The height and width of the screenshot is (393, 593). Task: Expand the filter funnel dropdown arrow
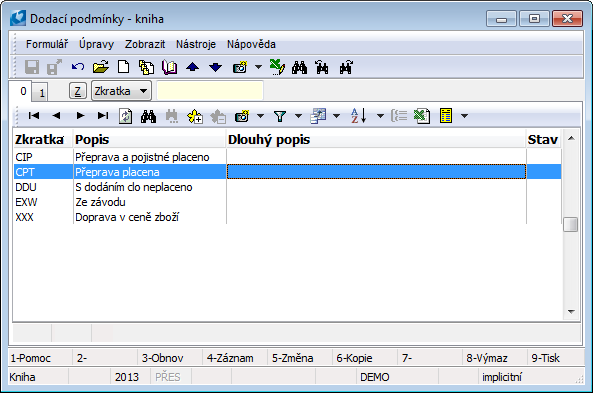tap(298, 116)
